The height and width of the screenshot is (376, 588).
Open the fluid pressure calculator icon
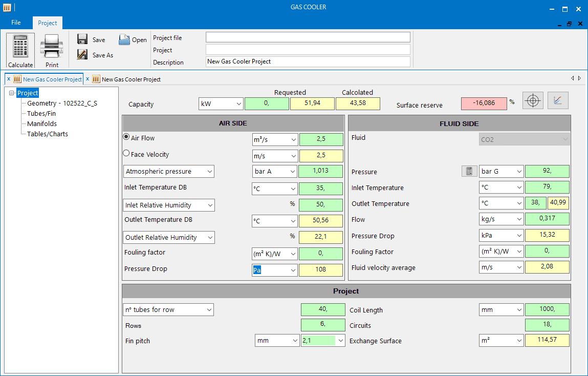[x=469, y=172]
